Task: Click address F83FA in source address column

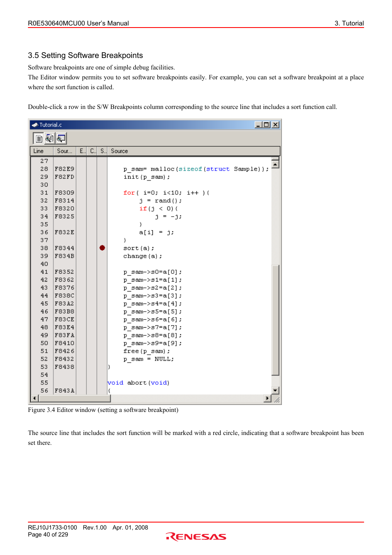Action: tap(65, 335)
